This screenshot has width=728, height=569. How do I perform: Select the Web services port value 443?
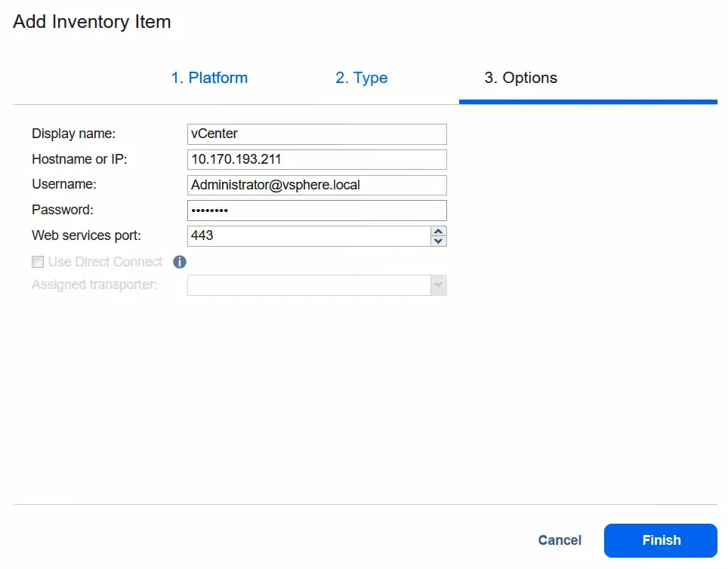[x=310, y=235]
